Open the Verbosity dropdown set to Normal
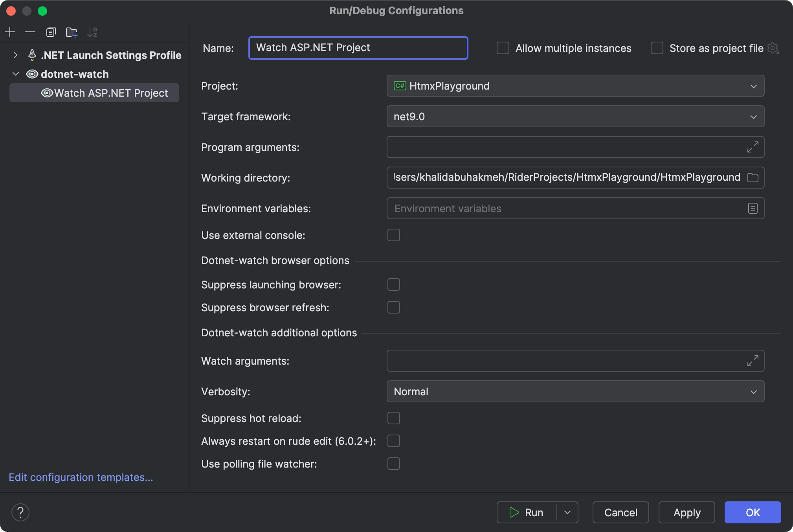This screenshot has height=532, width=793. (x=575, y=391)
